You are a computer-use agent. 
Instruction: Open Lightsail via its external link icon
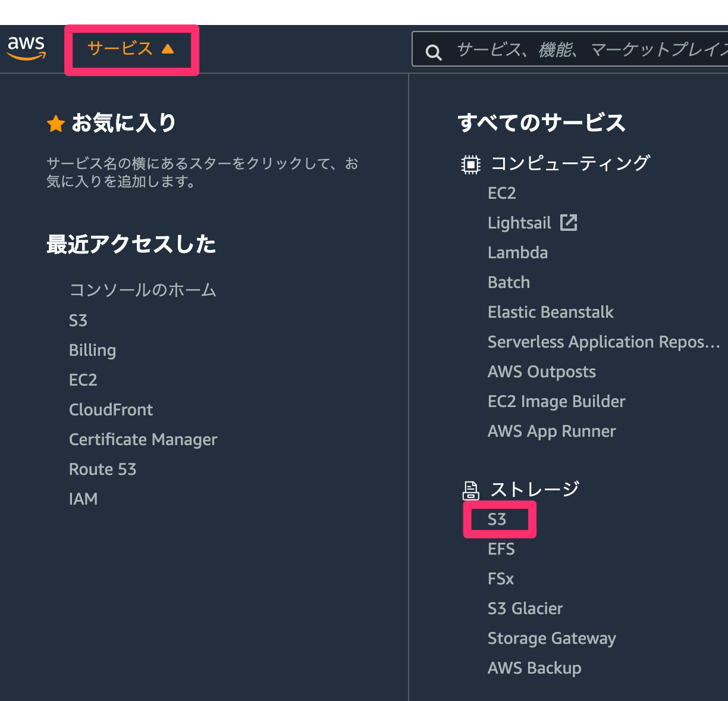pyautogui.click(x=569, y=222)
